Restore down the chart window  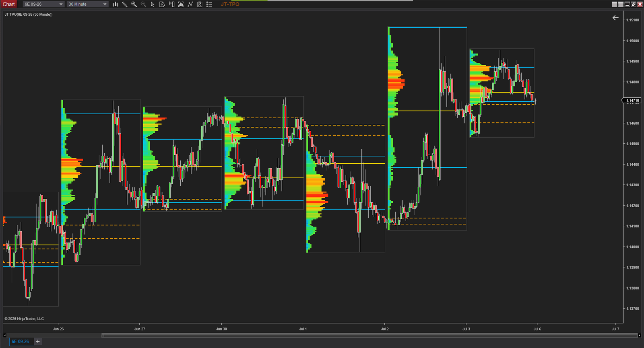tap(634, 4)
